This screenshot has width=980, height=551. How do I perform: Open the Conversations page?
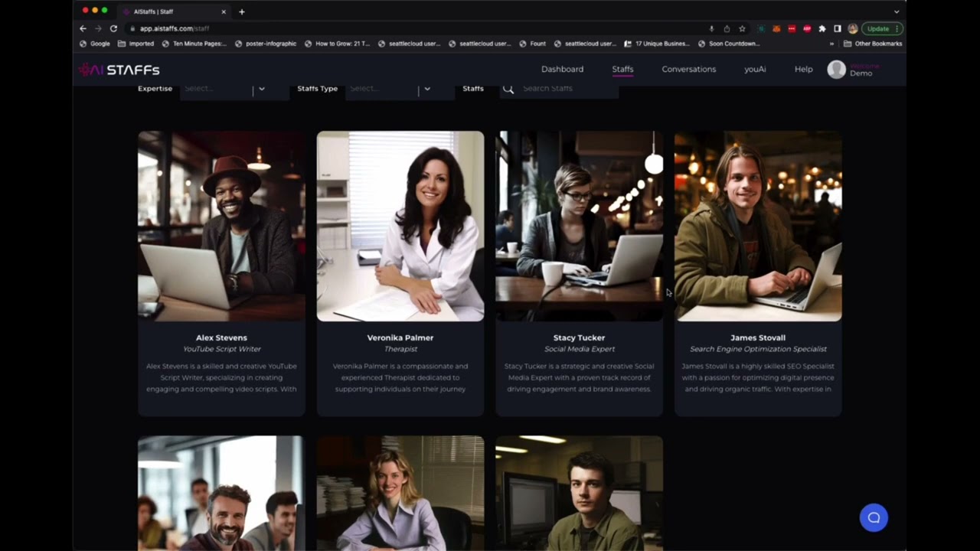pos(689,69)
